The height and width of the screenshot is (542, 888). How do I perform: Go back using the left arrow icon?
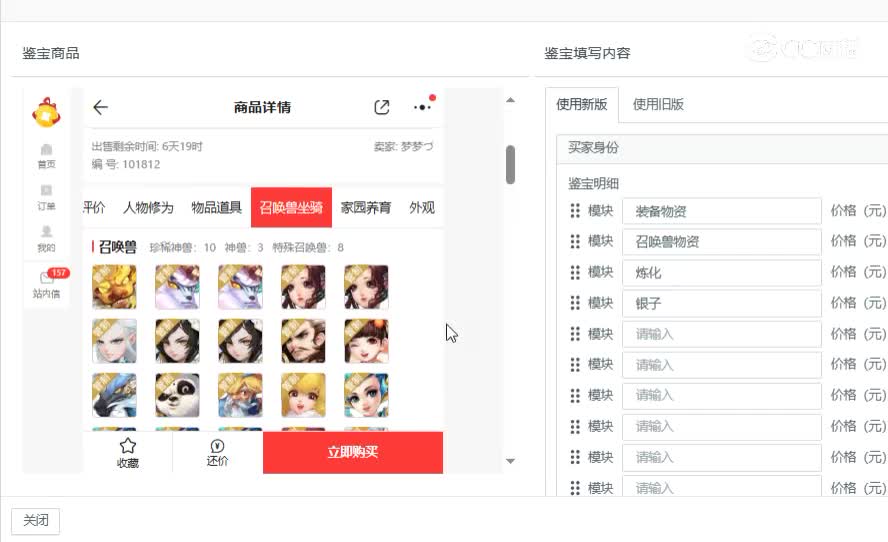coord(100,107)
